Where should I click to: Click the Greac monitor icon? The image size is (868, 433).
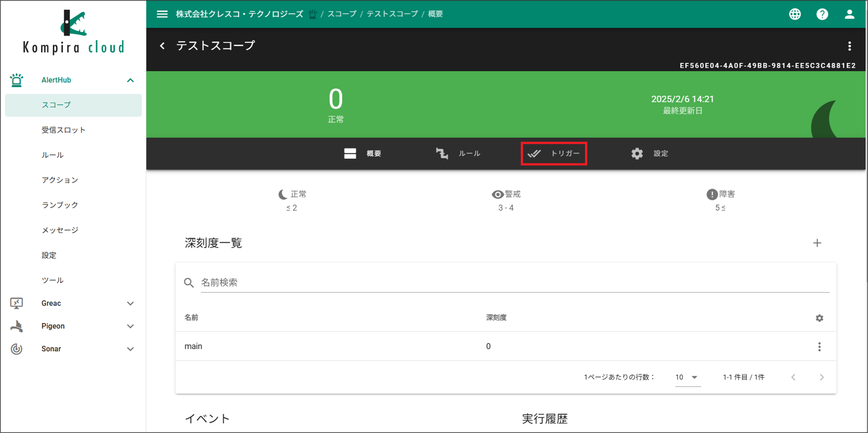point(16,303)
